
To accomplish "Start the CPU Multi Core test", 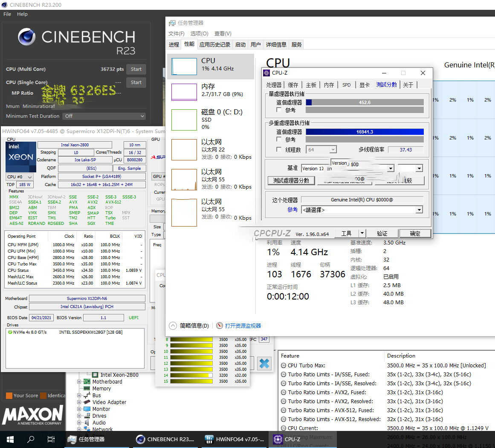I will click(136, 69).
